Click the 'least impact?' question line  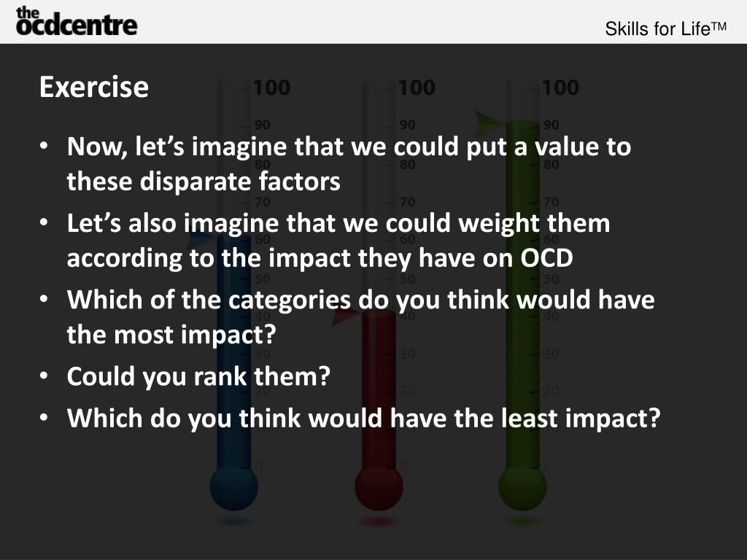pyautogui.click(x=363, y=418)
